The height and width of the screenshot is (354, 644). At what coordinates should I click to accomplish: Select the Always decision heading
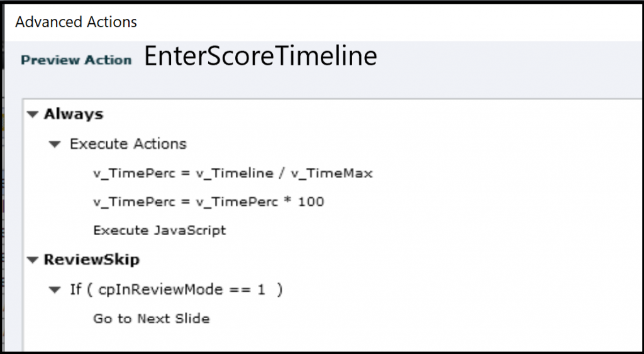[x=74, y=114]
